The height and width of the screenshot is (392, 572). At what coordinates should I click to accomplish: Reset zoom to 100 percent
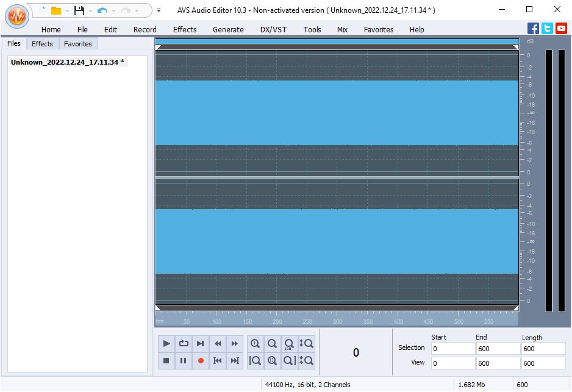point(289,343)
